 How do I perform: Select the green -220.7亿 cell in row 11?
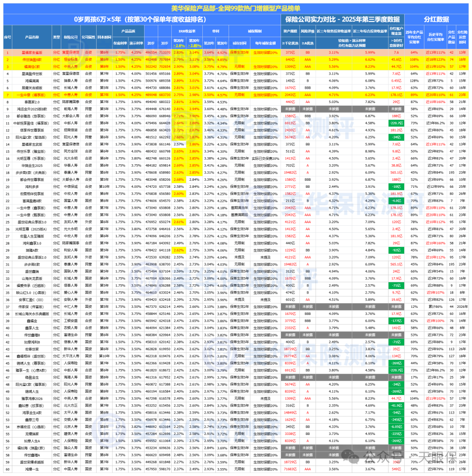[x=396, y=123]
